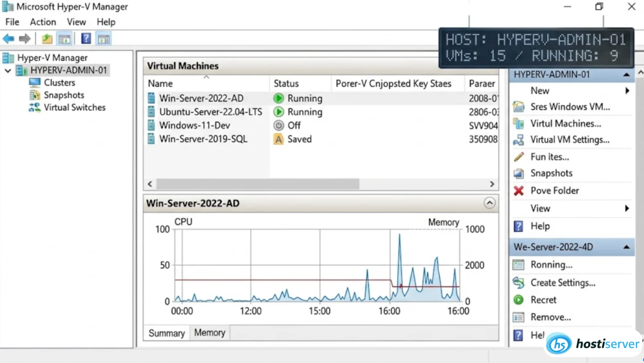
Task: Click the Virtual VM Settings network icon
Action: 518,140
